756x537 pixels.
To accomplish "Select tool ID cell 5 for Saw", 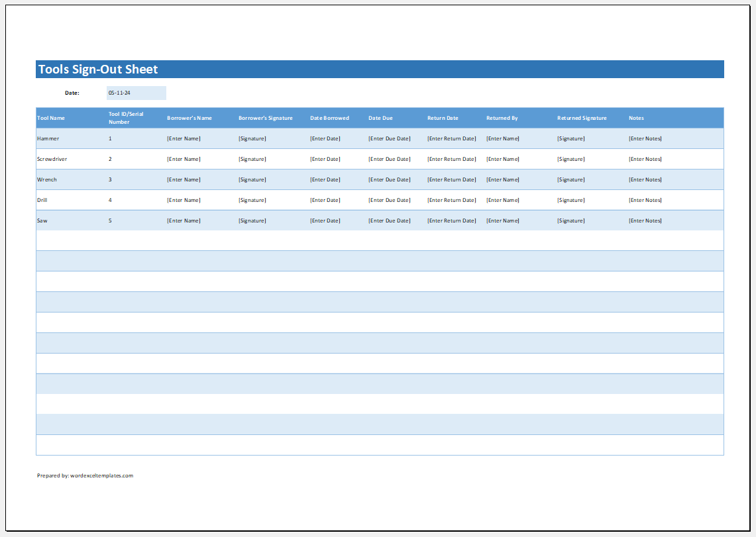I will [x=110, y=220].
